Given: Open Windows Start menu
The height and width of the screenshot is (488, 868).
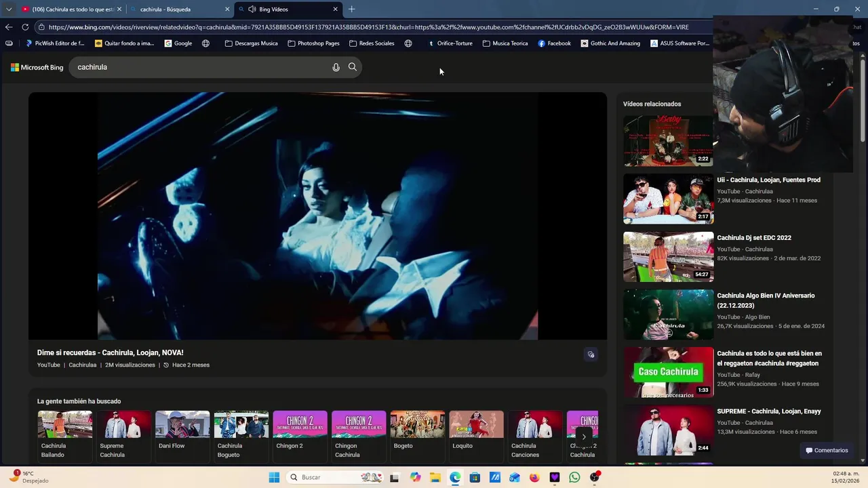Looking at the screenshot, I should tap(274, 477).
